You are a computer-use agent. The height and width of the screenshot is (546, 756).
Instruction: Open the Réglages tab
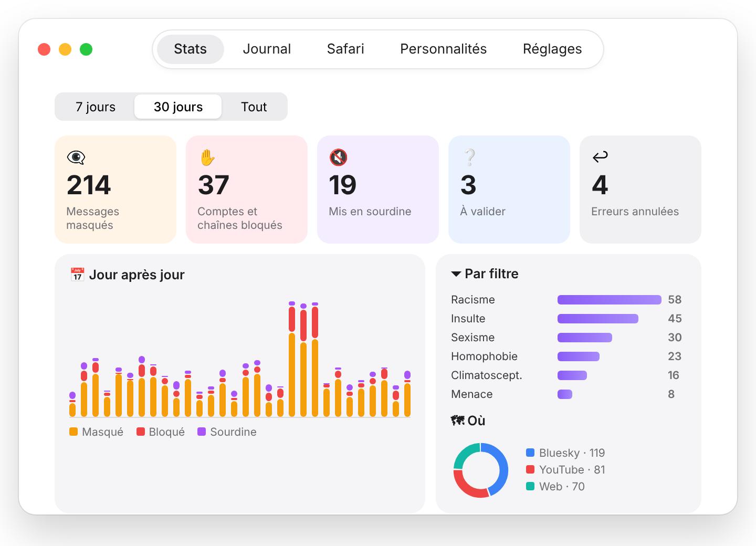click(552, 49)
